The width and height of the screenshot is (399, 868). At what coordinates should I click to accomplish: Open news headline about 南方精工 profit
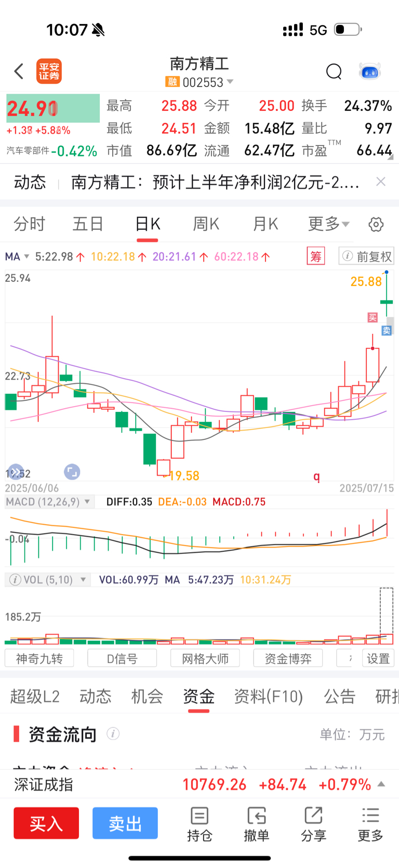[x=215, y=182]
